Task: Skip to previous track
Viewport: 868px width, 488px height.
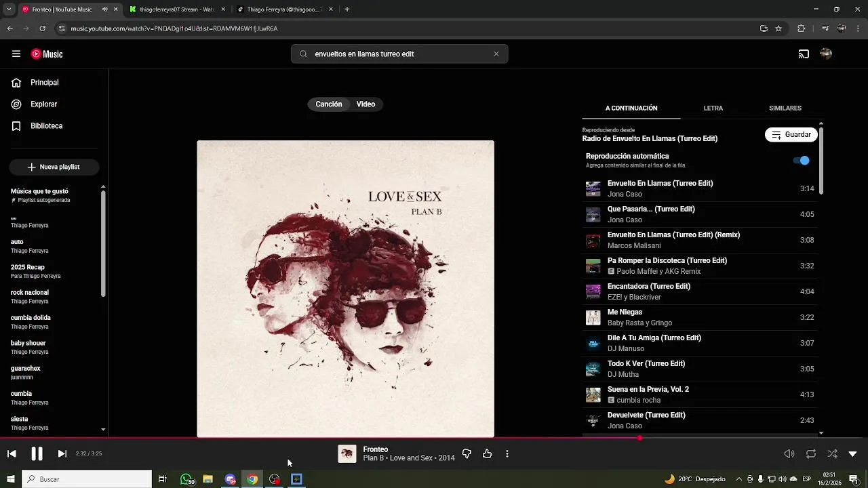Action: tap(12, 453)
